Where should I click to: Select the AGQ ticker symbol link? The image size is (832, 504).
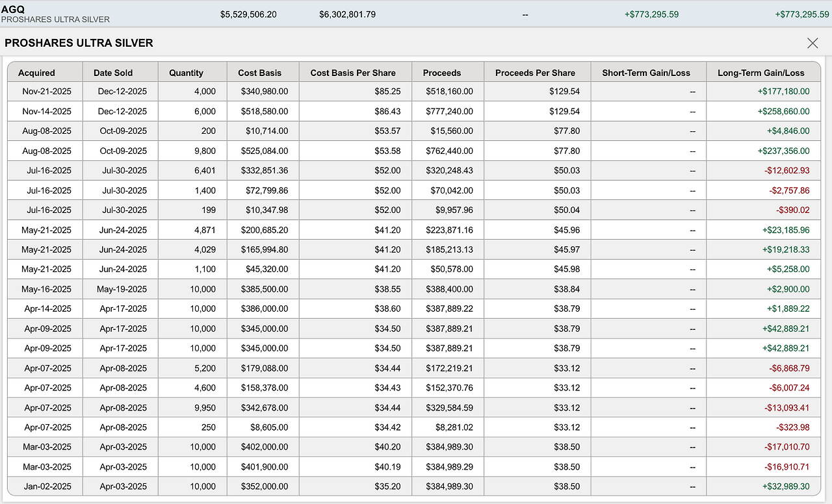point(14,10)
